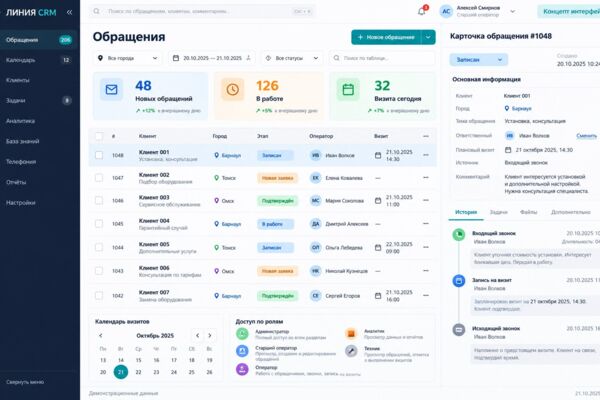Click the 'Новое обращение' button
Image resolution: width=600 pixels, height=400 pixels.
[x=386, y=37]
